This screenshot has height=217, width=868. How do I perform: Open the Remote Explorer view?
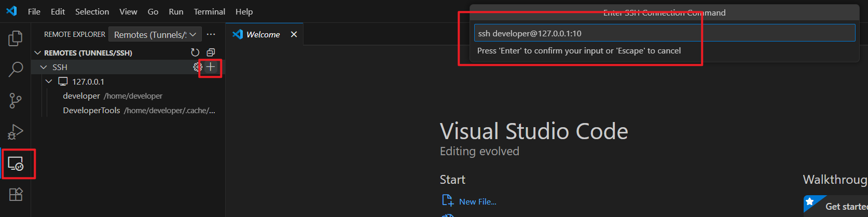click(x=16, y=164)
